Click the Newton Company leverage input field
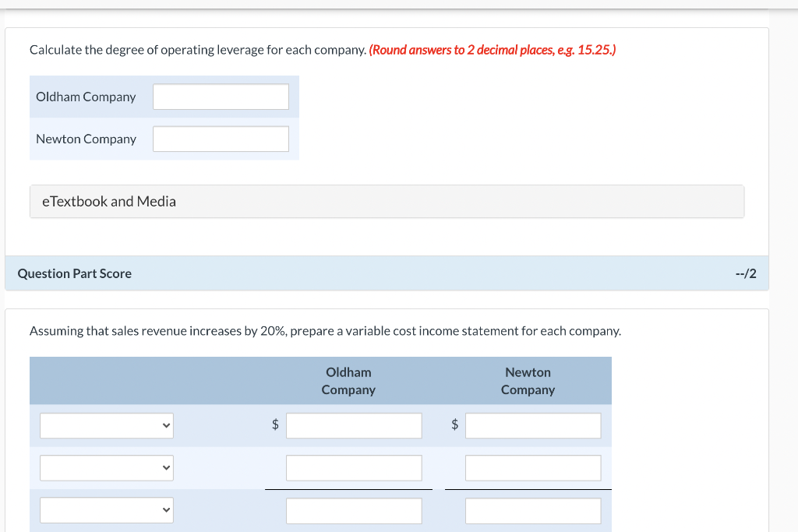This screenshot has height=532, width=798. (221, 139)
